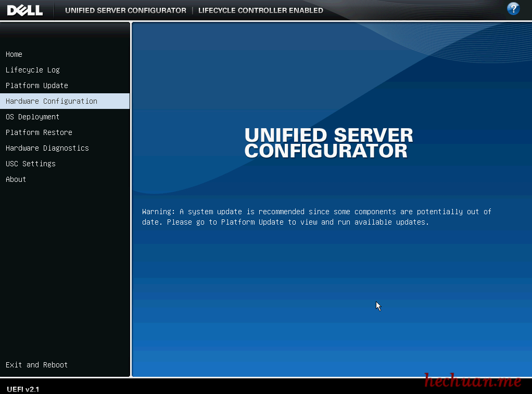Open the OS Deployment section
Screen dimensions: 532x394
tap(33, 117)
